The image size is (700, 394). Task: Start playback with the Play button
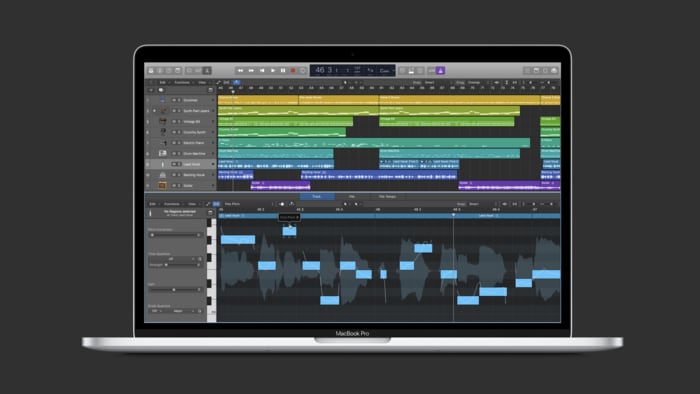tap(273, 71)
